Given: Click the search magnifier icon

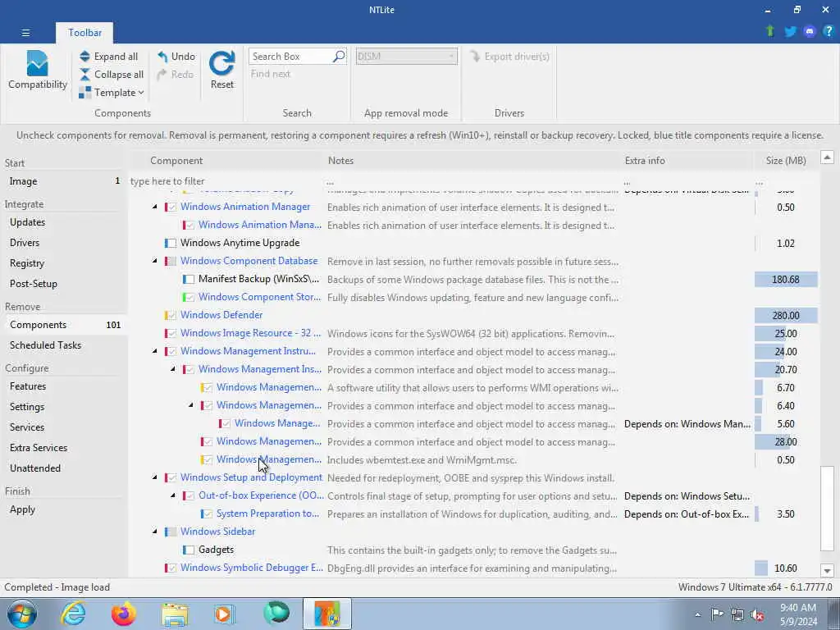Looking at the screenshot, I should point(339,57).
